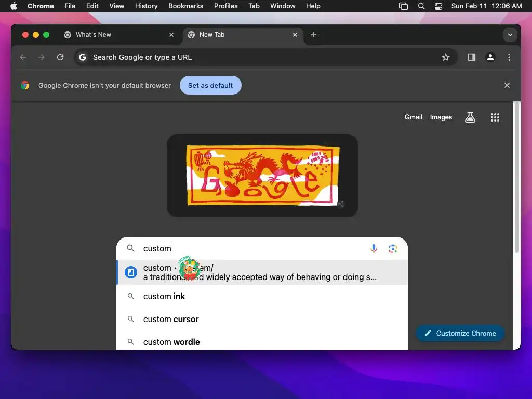The width and height of the screenshot is (532, 399).
Task: Click the date and time in menu bar
Action: point(486,6)
